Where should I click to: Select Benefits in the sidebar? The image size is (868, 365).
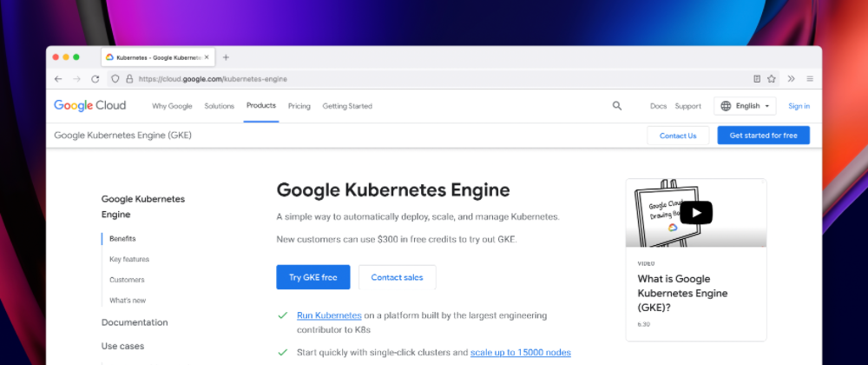[122, 239]
